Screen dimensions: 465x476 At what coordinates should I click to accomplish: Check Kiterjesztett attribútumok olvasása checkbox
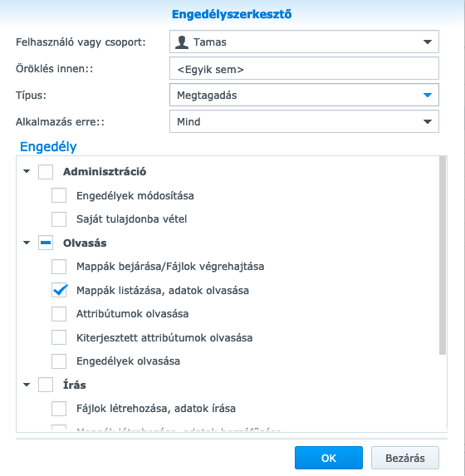pyautogui.click(x=59, y=337)
